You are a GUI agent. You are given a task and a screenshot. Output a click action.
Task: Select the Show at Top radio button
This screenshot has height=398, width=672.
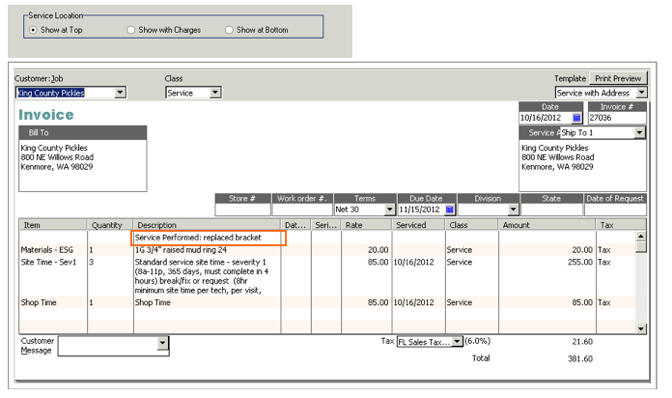[33, 30]
